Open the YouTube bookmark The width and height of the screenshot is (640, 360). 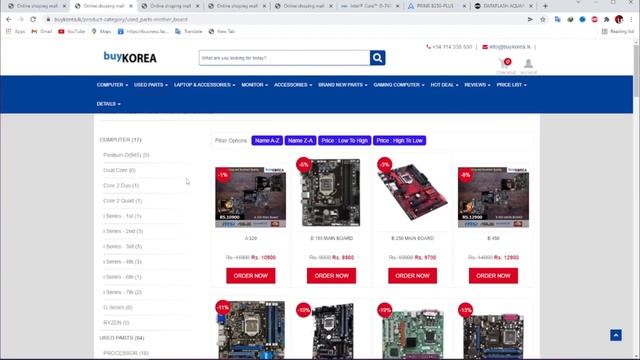pyautogui.click(x=71, y=31)
